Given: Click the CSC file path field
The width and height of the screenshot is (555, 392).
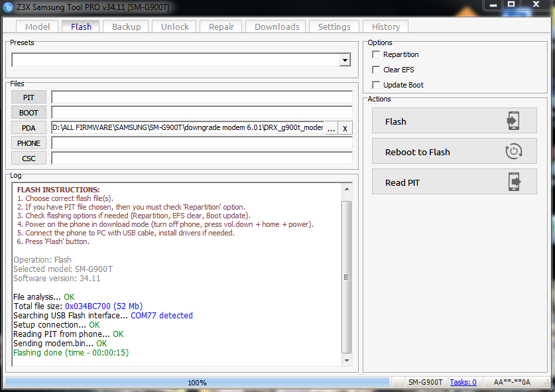Looking at the screenshot, I should 202,159.
